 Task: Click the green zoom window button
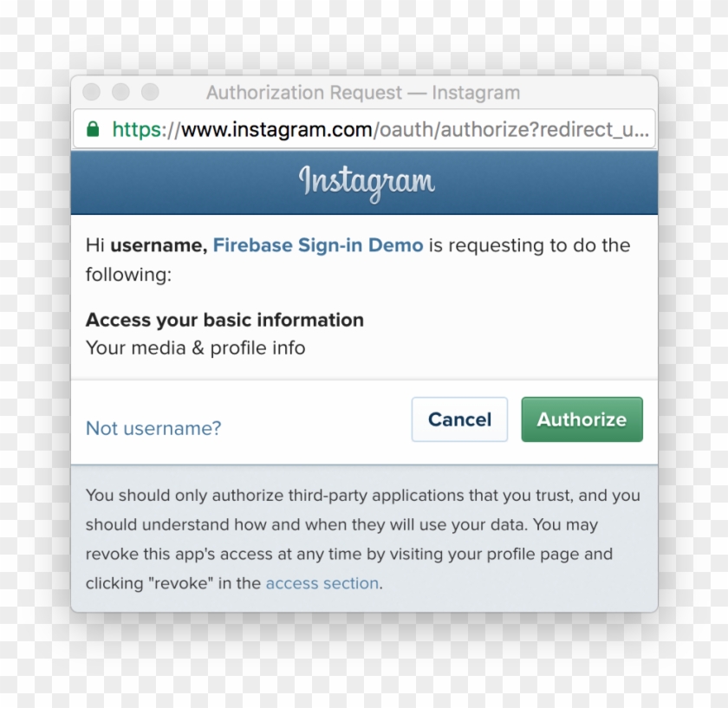150,92
